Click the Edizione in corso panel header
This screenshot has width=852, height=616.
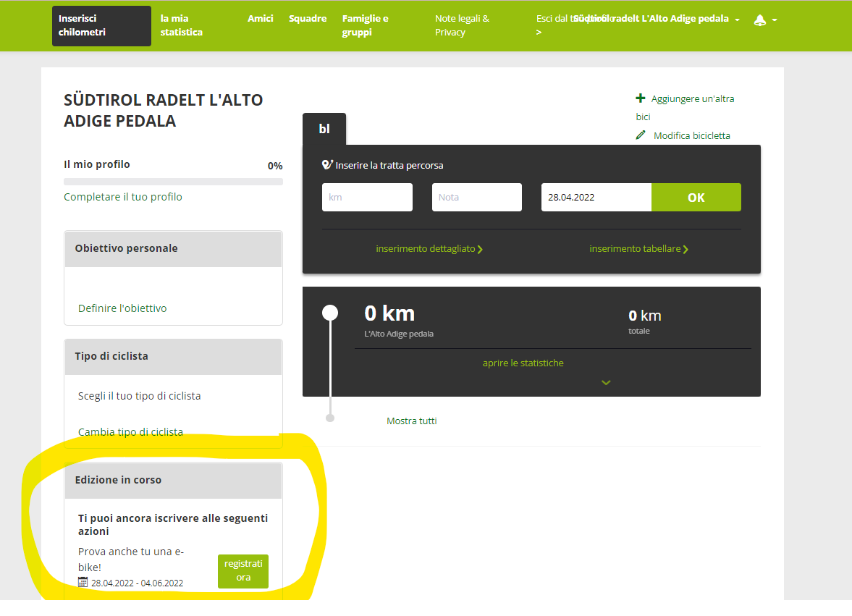[173, 481]
